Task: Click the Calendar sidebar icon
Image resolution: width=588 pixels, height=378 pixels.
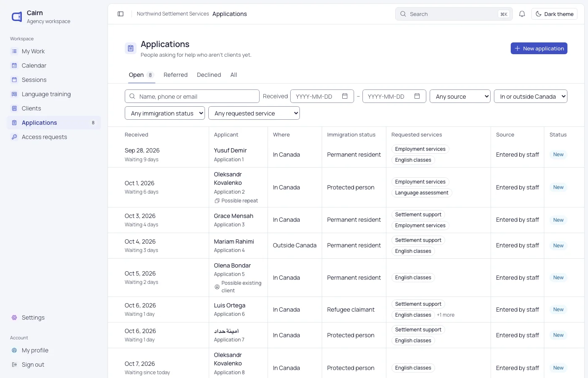Action: click(x=14, y=66)
